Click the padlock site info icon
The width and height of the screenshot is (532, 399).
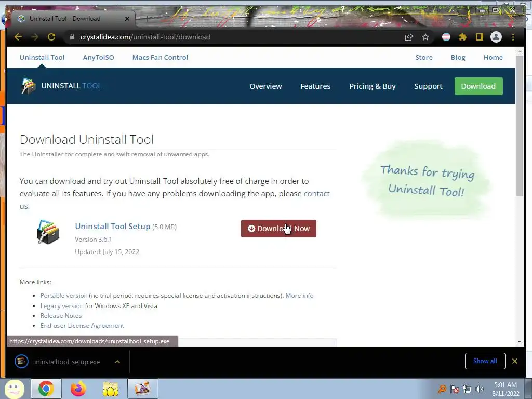coord(72,37)
